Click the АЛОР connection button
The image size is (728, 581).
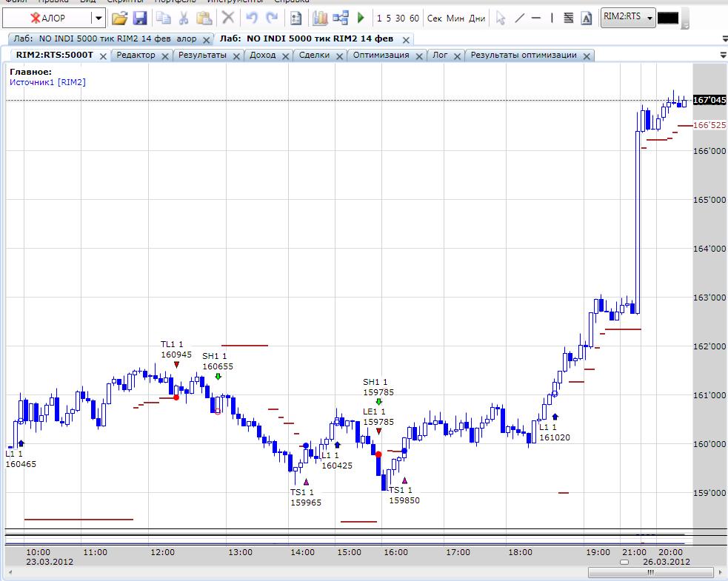(x=47, y=19)
